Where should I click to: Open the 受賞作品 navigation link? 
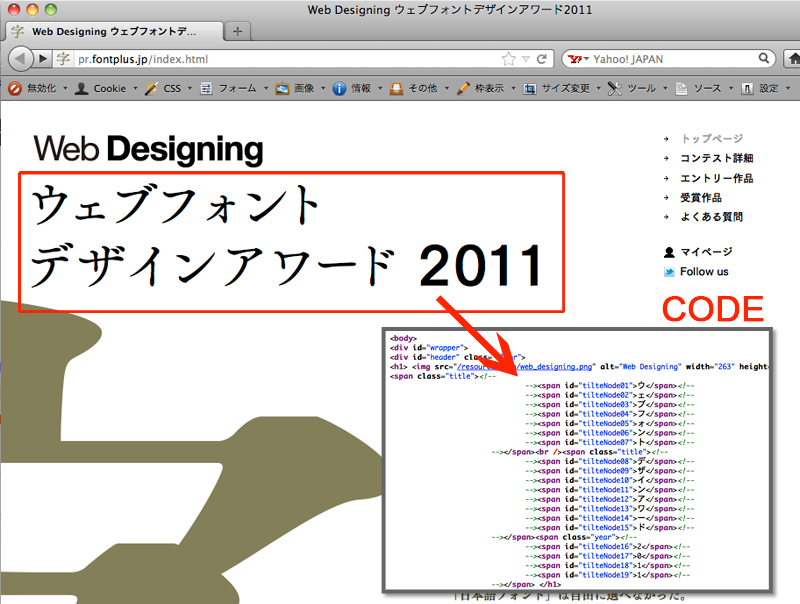point(701,198)
